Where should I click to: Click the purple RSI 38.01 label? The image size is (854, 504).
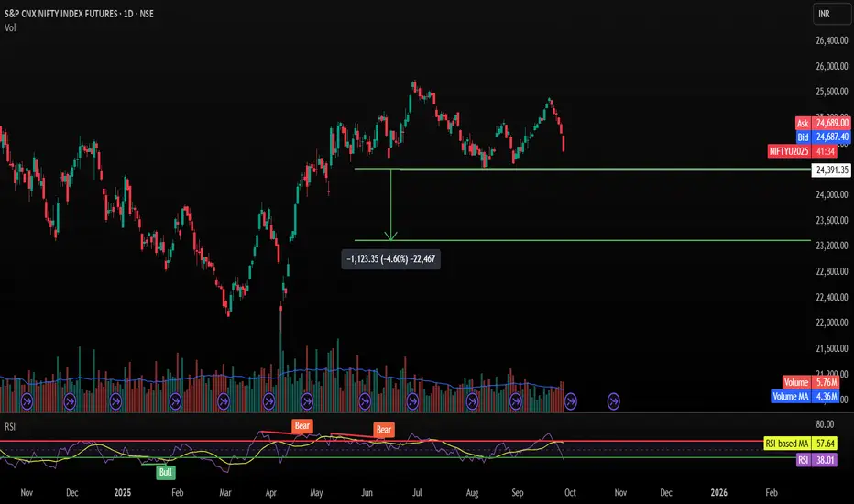pos(817,460)
